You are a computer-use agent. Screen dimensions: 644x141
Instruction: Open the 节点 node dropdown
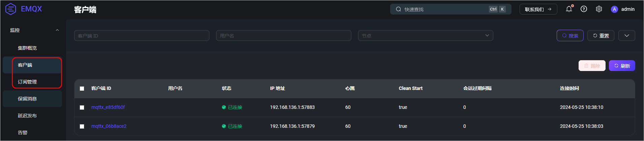click(x=426, y=36)
